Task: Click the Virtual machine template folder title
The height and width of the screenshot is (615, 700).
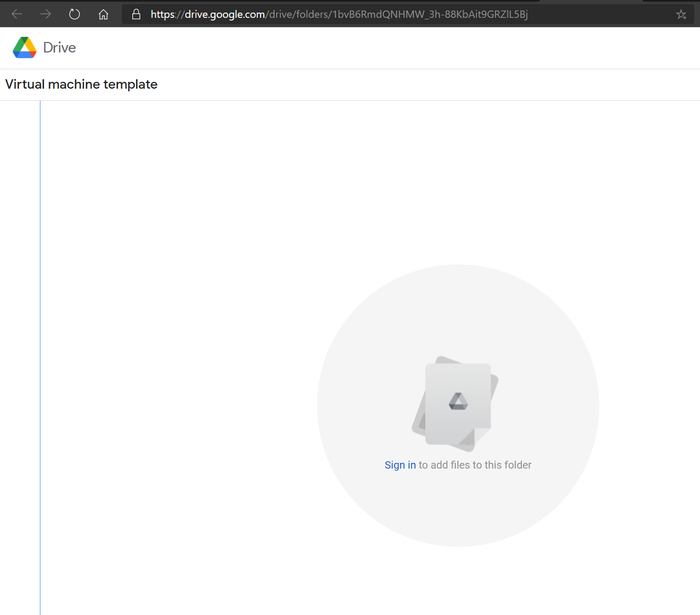Action: 81,84
